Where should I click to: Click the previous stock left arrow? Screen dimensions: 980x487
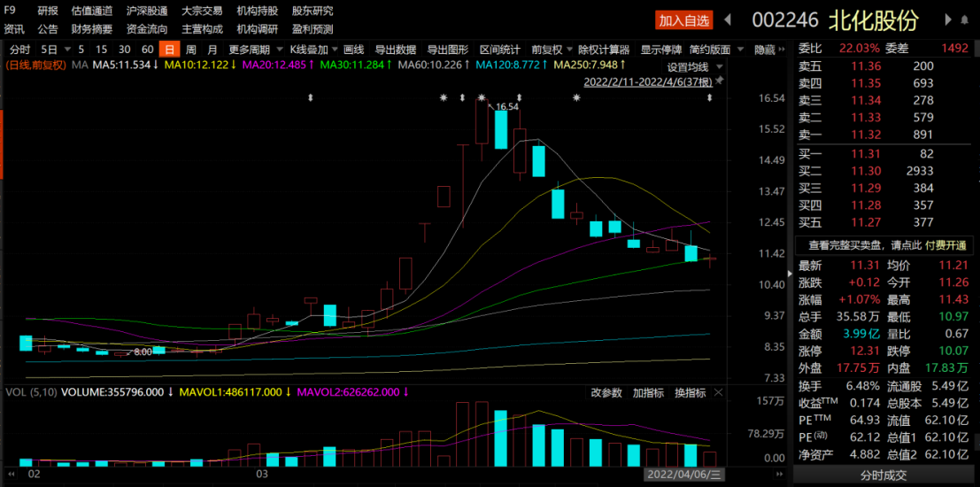728,19
